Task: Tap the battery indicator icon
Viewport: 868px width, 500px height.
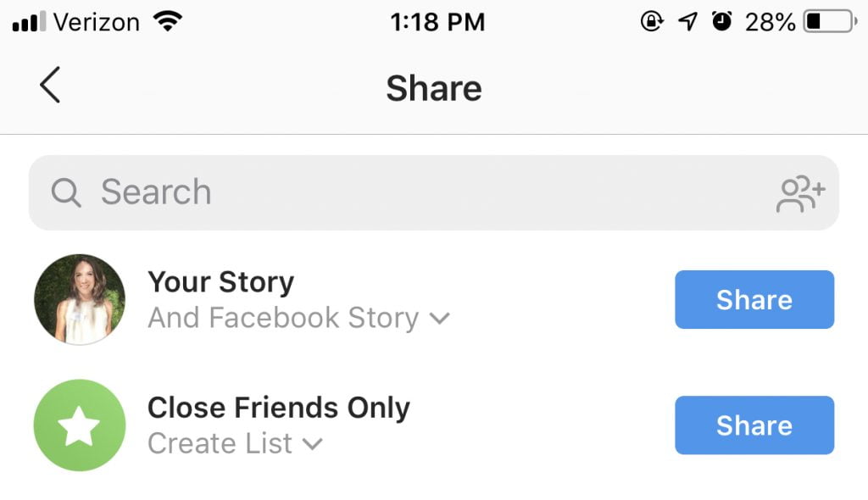Action: click(x=830, y=21)
